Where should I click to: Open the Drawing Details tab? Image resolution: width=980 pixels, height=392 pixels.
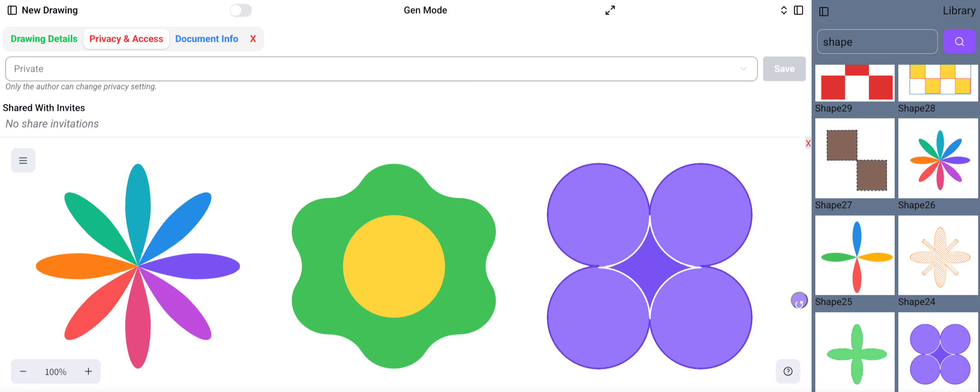(x=44, y=39)
